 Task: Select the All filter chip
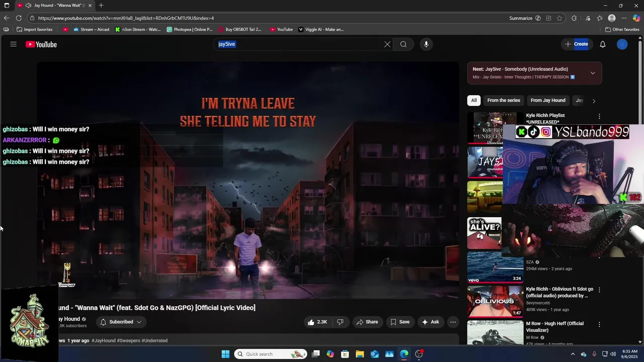pos(473,100)
